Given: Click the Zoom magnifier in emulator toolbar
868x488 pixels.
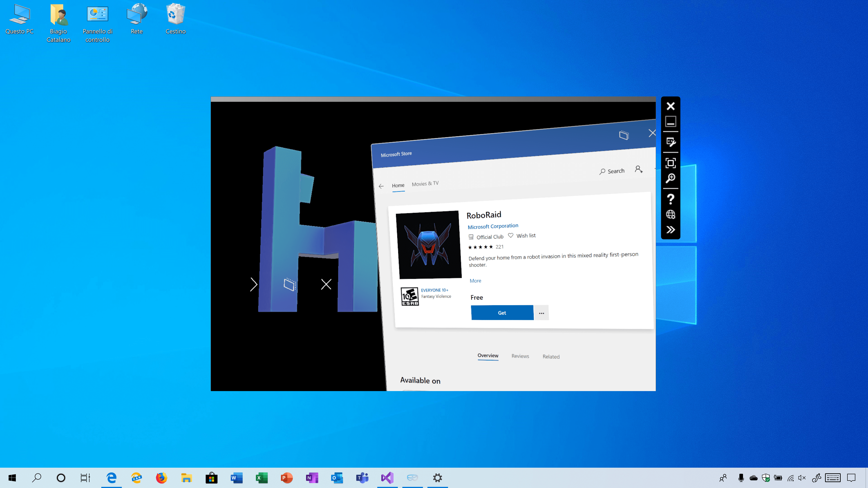Looking at the screenshot, I should pos(670,178).
